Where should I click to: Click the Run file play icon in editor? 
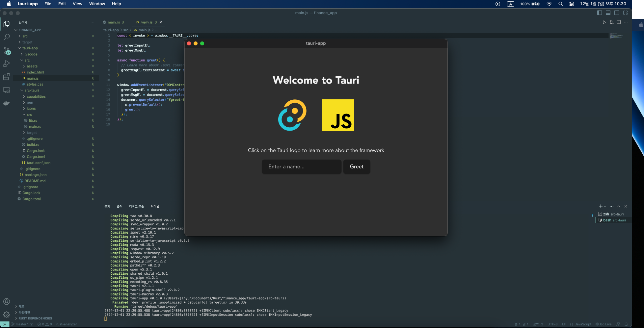[604, 22]
